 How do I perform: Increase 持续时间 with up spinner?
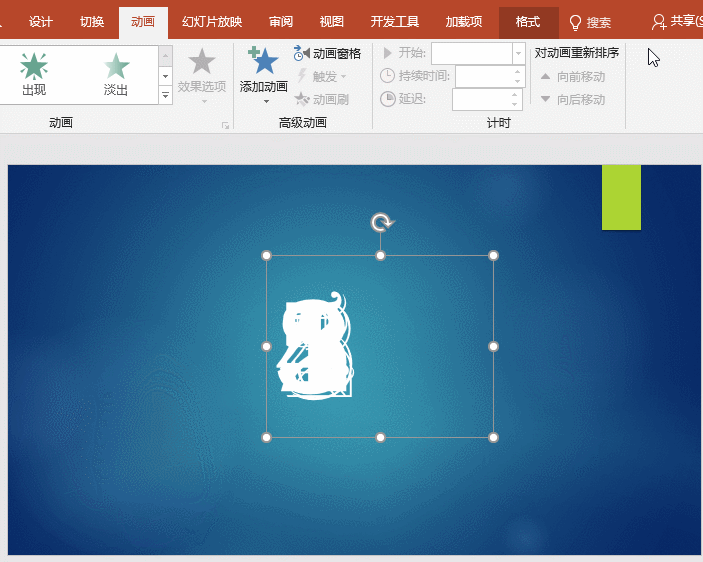pyautogui.click(x=518, y=71)
